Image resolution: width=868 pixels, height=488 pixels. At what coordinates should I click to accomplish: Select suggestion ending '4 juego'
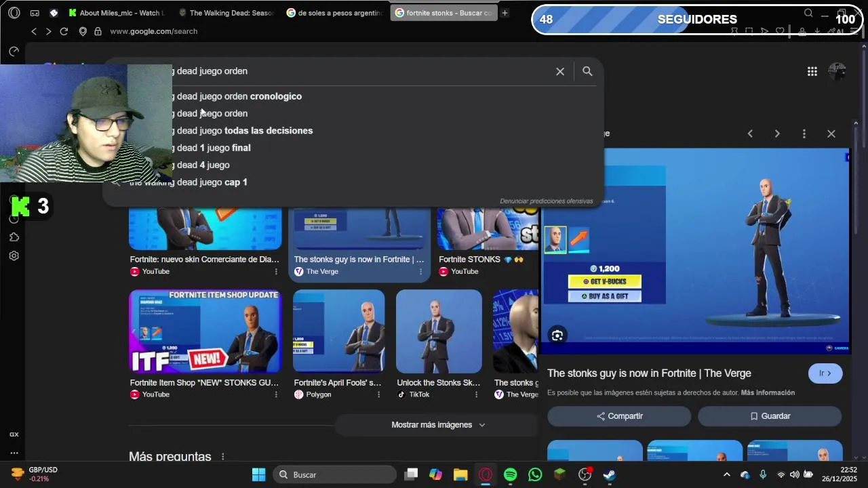pos(353,165)
